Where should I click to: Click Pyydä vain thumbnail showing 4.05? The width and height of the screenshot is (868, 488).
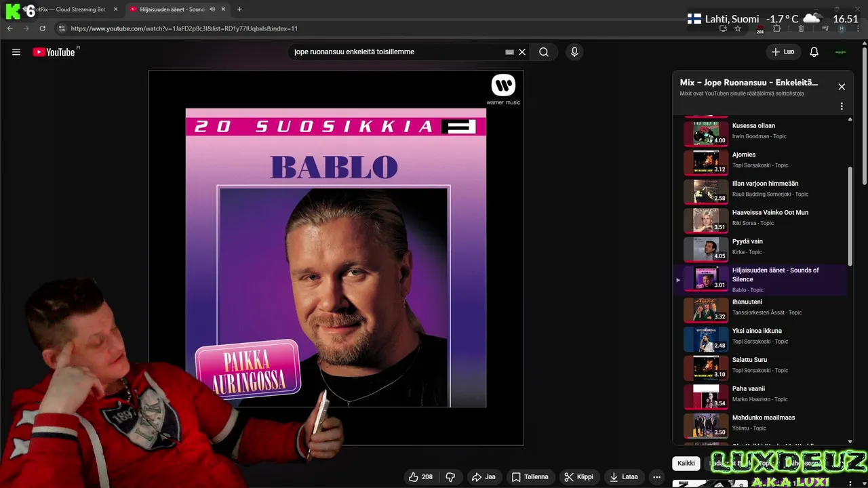pyautogui.click(x=706, y=249)
